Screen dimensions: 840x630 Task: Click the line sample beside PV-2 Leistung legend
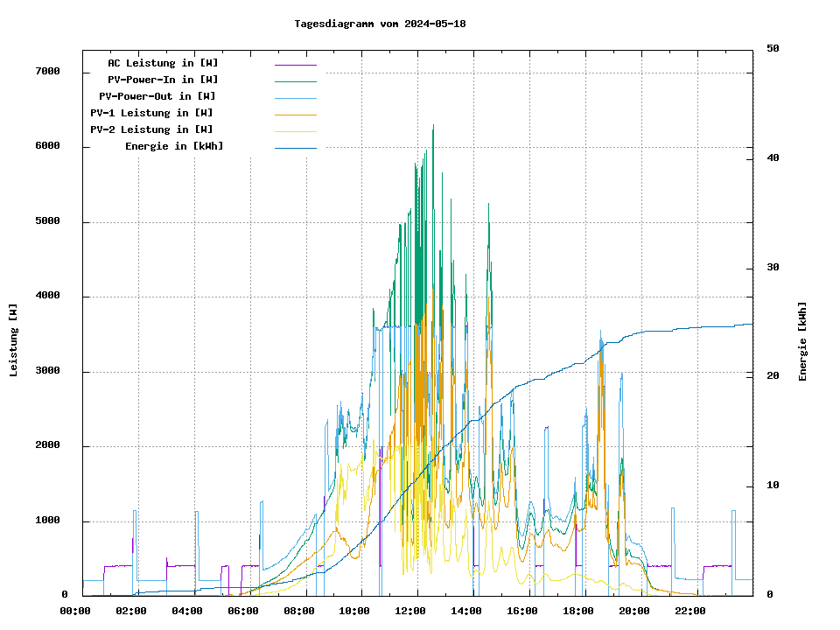[295, 131]
